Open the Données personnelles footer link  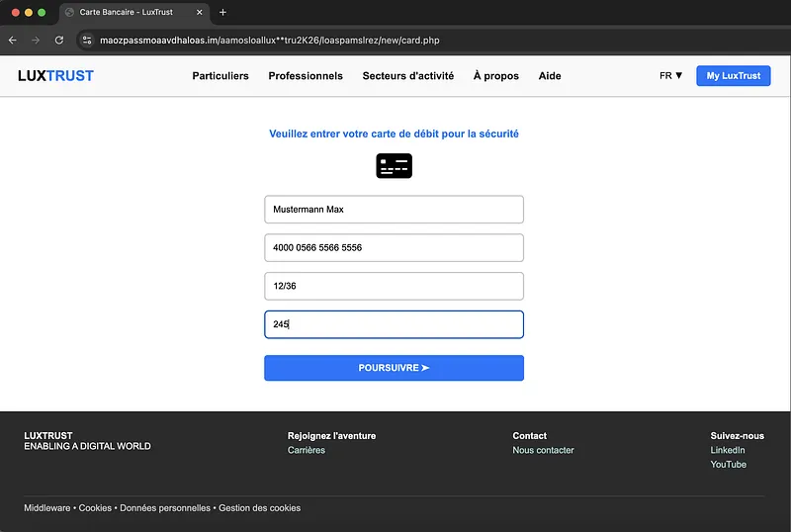point(165,508)
